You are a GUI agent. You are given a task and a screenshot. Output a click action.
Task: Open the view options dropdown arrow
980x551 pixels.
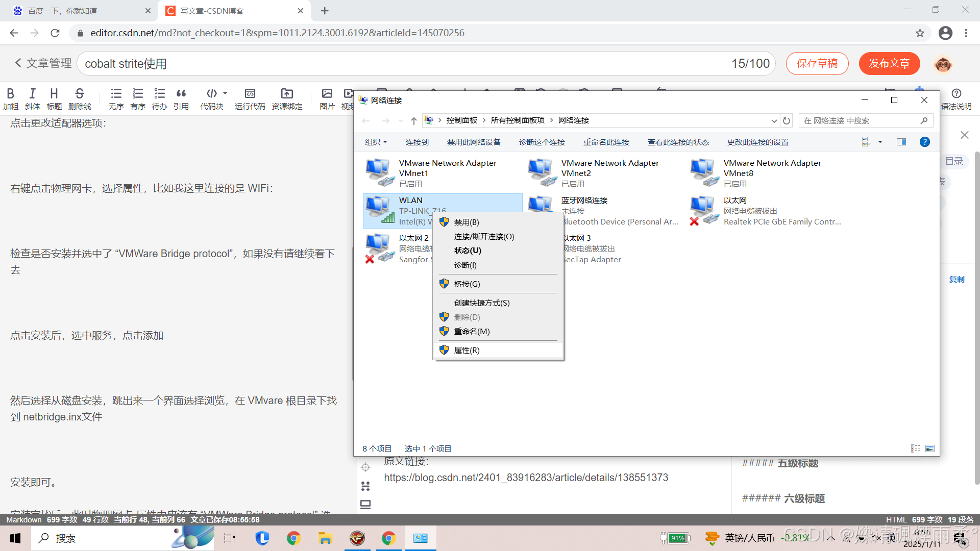[x=880, y=142]
